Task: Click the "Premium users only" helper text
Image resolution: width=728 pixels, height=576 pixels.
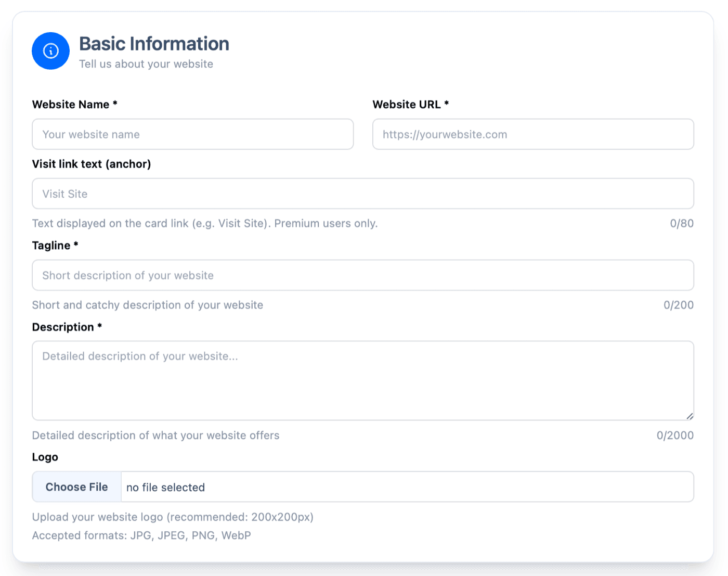Action: [x=326, y=223]
